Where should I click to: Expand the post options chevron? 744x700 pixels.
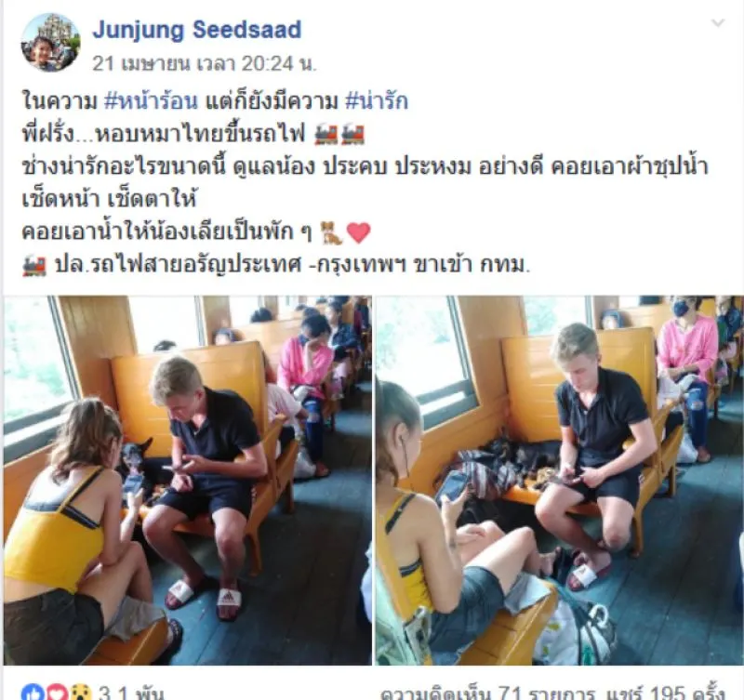[x=718, y=22]
